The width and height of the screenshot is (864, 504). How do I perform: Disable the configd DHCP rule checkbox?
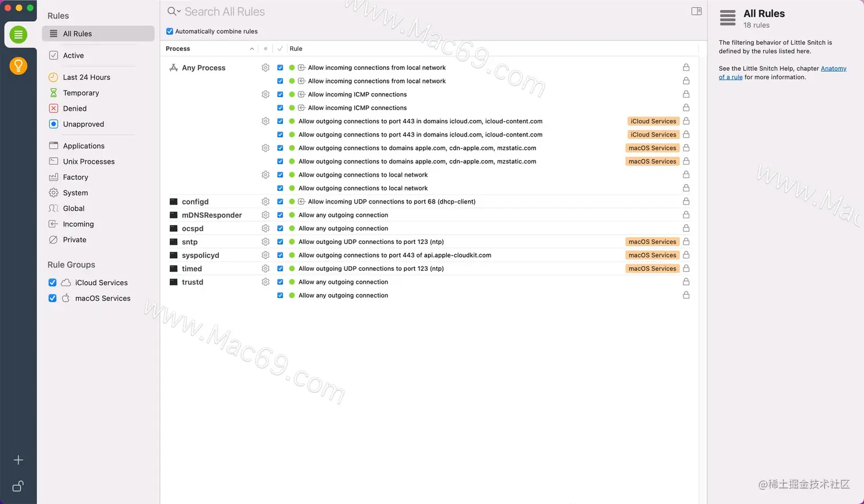click(280, 202)
